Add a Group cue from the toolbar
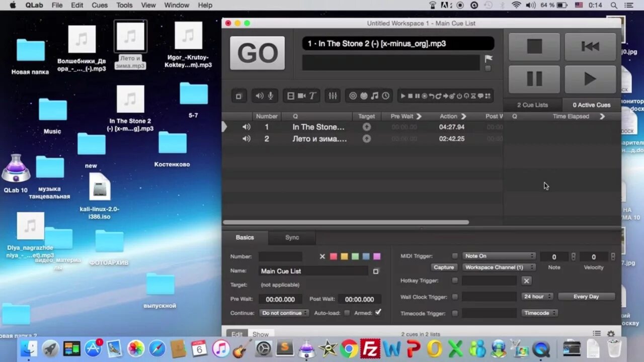The height and width of the screenshot is (362, 644). click(238, 96)
